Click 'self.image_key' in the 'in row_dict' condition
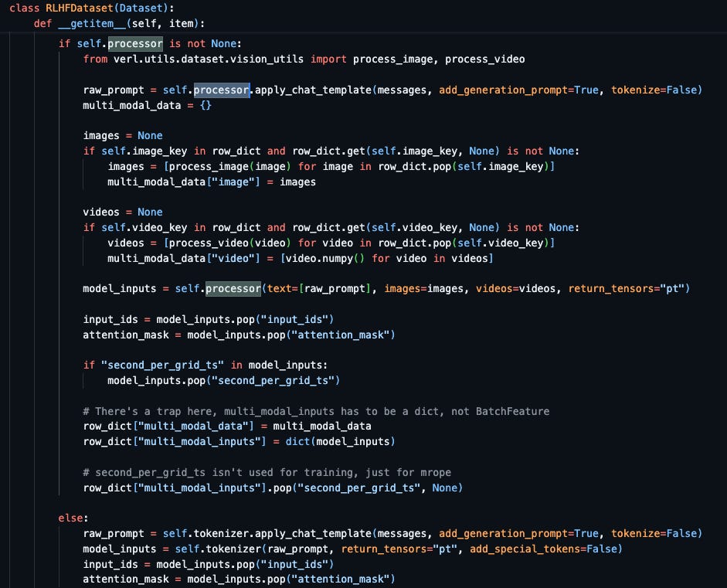This screenshot has width=727, height=588. [144, 151]
